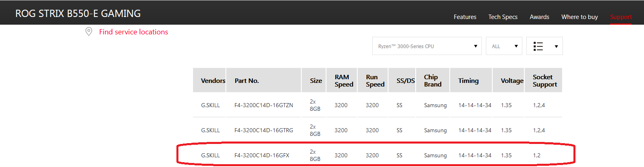Expand the Ryzen 3000-Series CPU dropdown
This screenshot has height=167, width=644.
point(427,46)
